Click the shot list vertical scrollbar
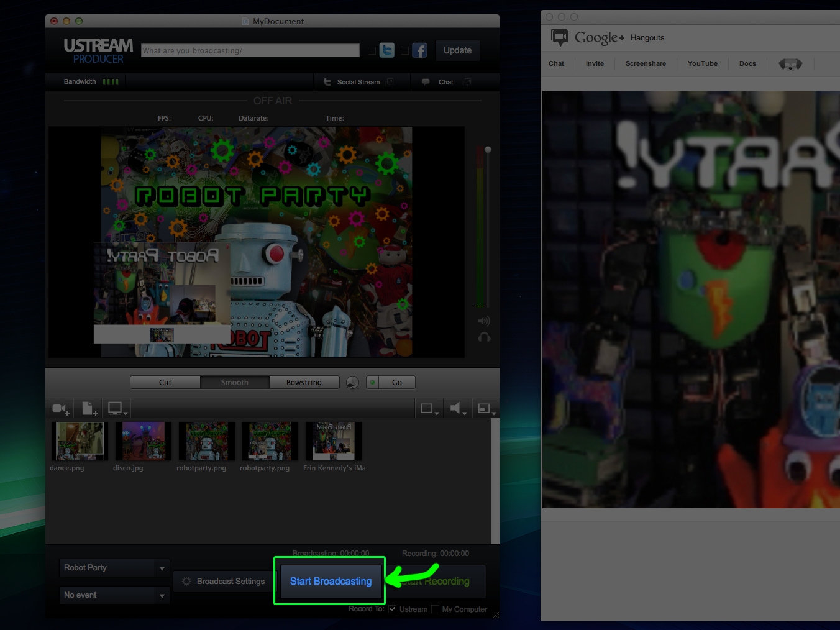 495,481
